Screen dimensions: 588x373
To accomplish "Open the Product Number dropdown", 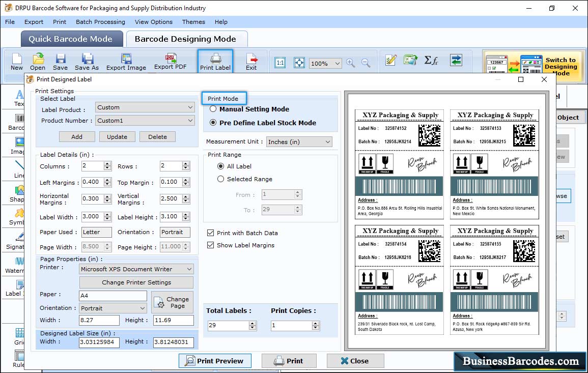I will pos(145,120).
